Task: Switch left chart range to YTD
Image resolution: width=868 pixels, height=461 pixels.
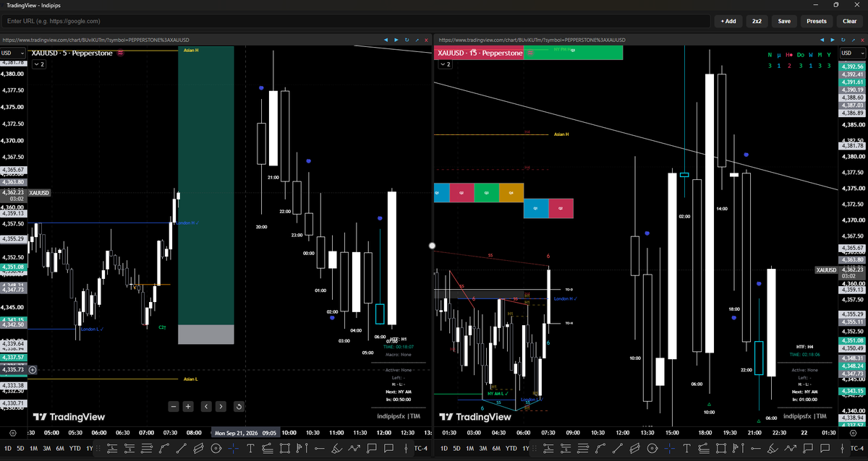Action: click(x=75, y=449)
